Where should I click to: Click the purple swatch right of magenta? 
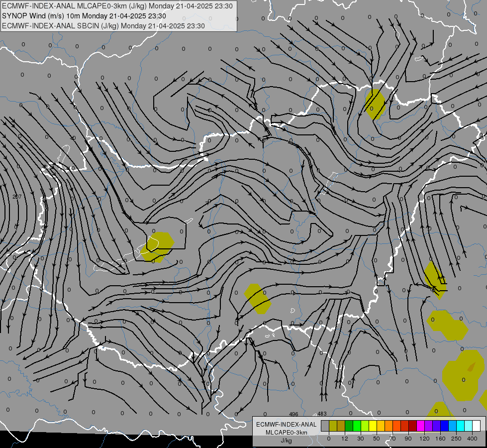click(429, 426)
